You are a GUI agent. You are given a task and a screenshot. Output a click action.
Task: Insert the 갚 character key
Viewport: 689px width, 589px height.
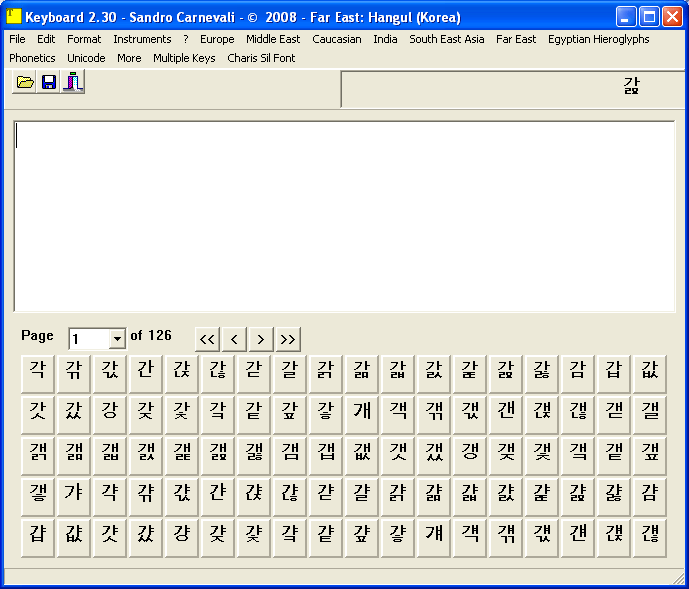tap(290, 414)
